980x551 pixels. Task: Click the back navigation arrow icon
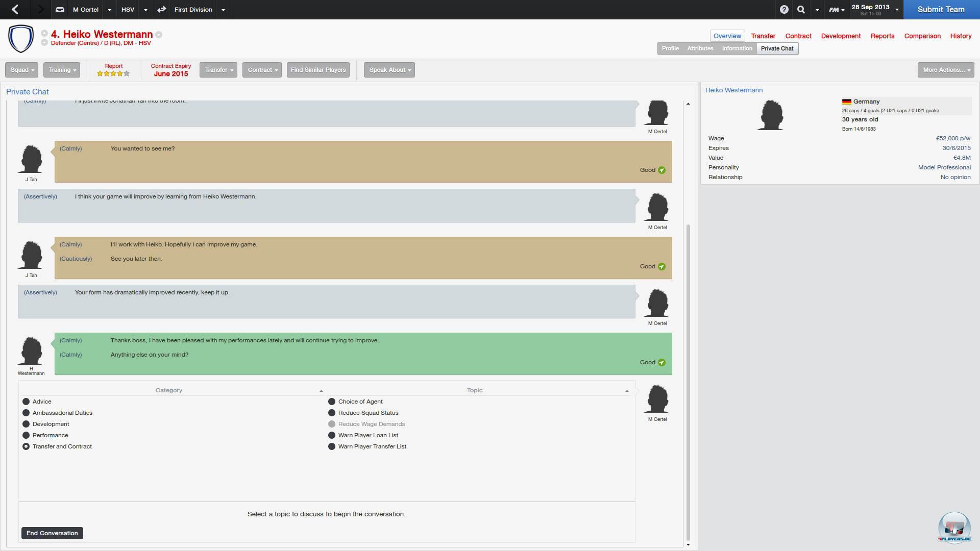tap(15, 9)
